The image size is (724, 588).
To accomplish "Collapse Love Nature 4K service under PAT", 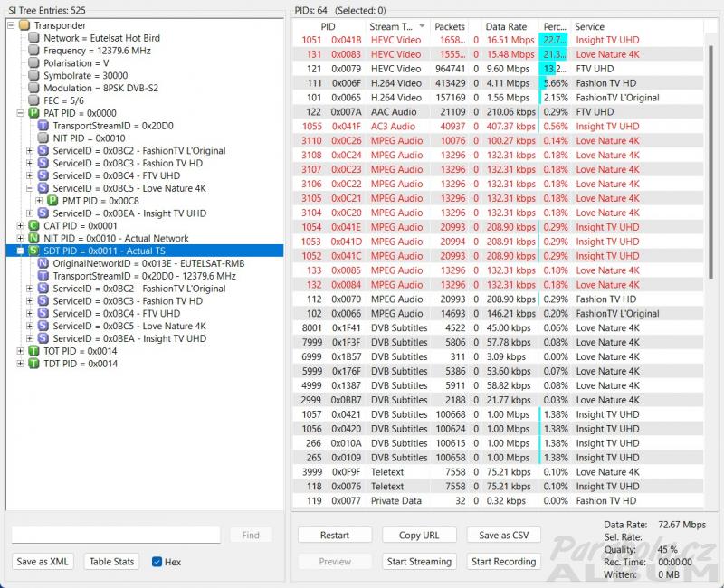I will (30, 188).
